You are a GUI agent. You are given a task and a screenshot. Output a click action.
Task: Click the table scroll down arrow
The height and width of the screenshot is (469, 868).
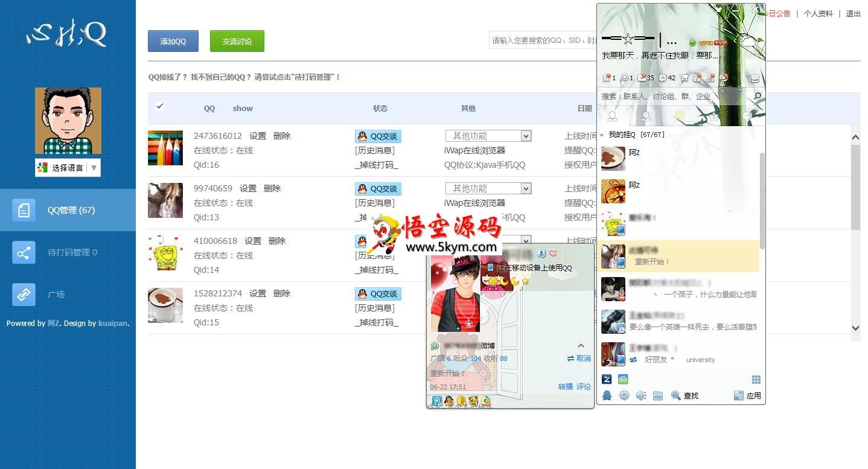[855, 328]
